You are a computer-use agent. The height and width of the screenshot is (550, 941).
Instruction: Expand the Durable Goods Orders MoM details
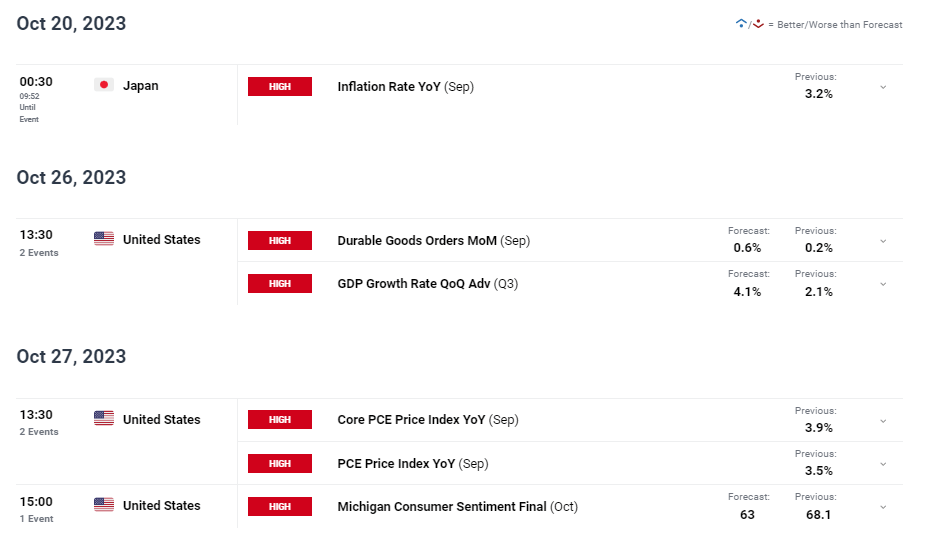[883, 241]
